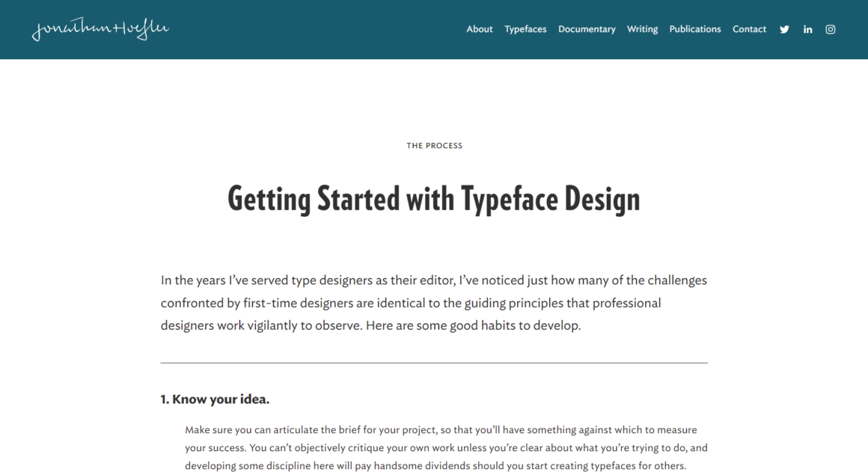Screen dimensions: 868x475
Task: Select Writing in the navigation
Action: pos(642,29)
